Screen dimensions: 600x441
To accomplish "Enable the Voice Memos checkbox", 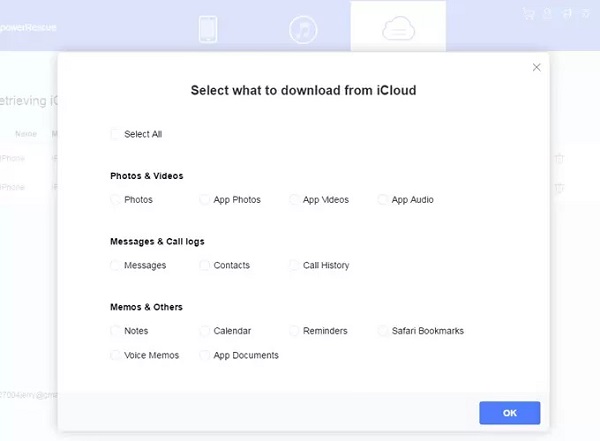I will [x=116, y=355].
